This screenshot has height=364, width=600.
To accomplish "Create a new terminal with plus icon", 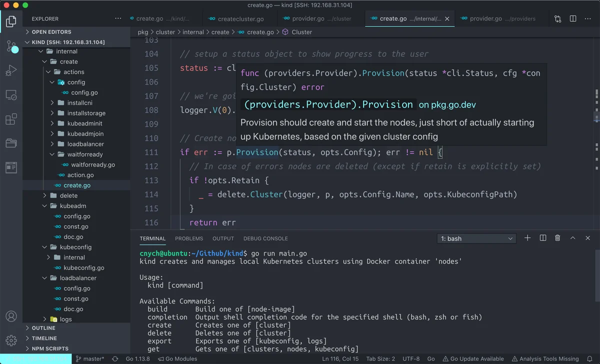I will (x=527, y=238).
